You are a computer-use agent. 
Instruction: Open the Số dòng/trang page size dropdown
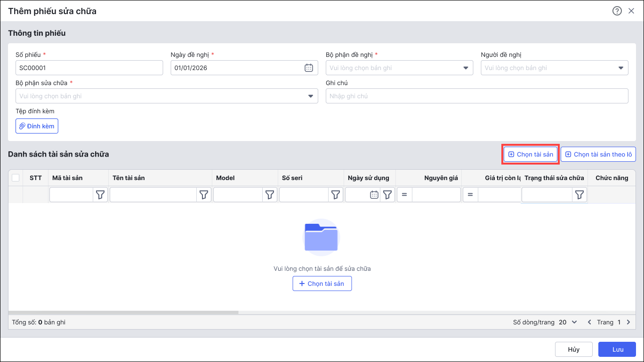(568, 322)
